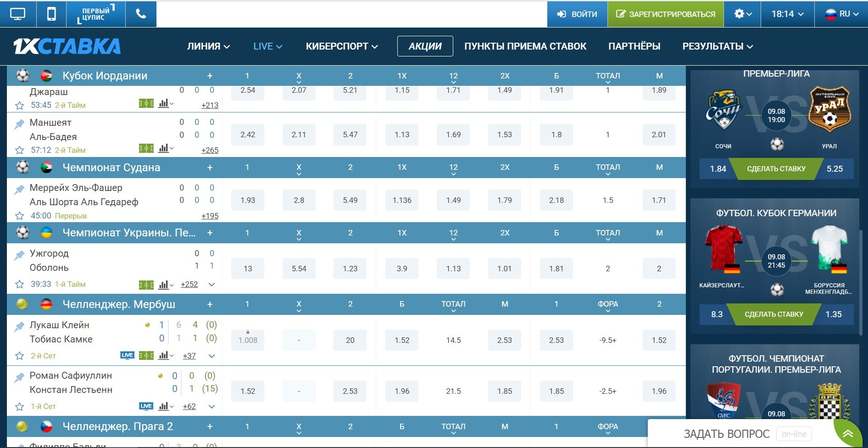Open +265 more bets for Маншеят match

click(x=210, y=150)
